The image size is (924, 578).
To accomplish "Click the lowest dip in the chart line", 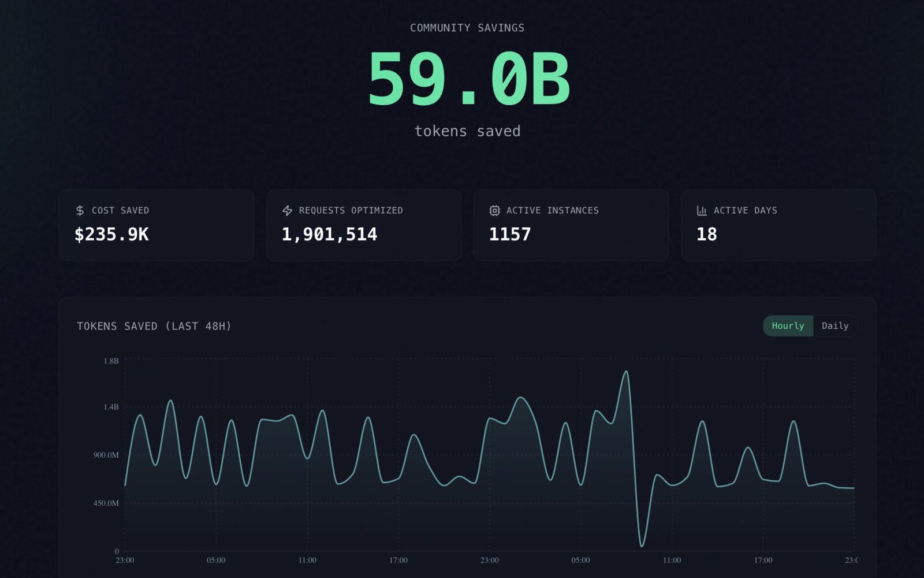I will point(642,546).
